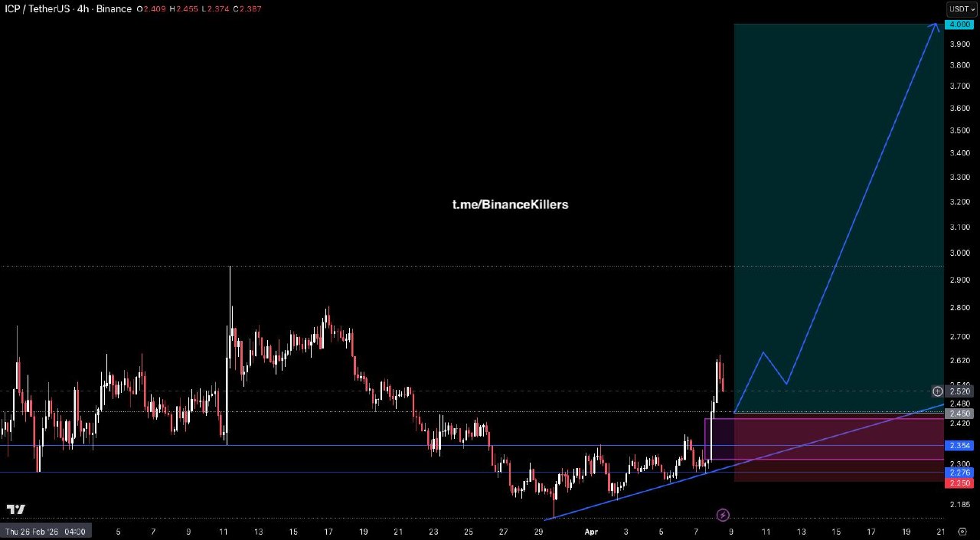Select the 4.000 take-profit price label

pos(960,25)
